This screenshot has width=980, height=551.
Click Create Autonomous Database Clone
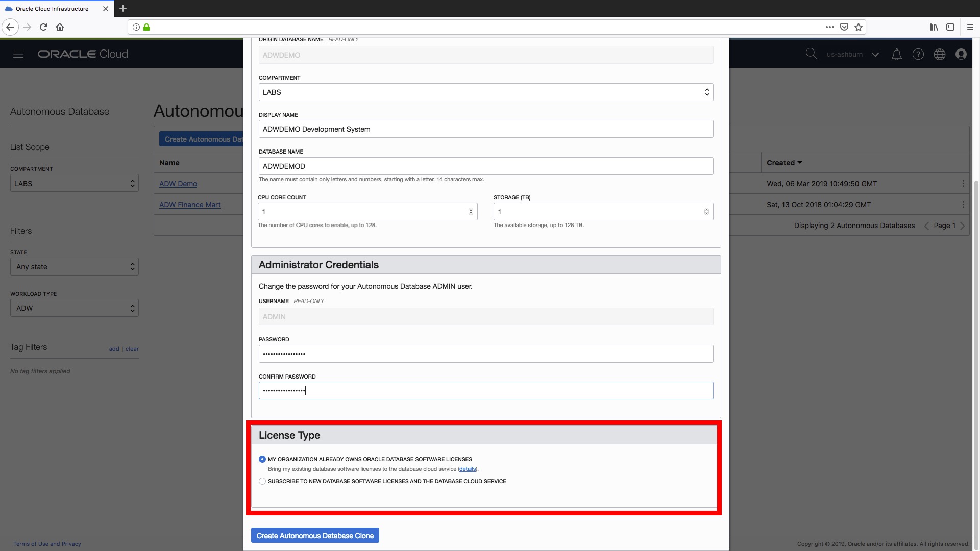click(314, 535)
